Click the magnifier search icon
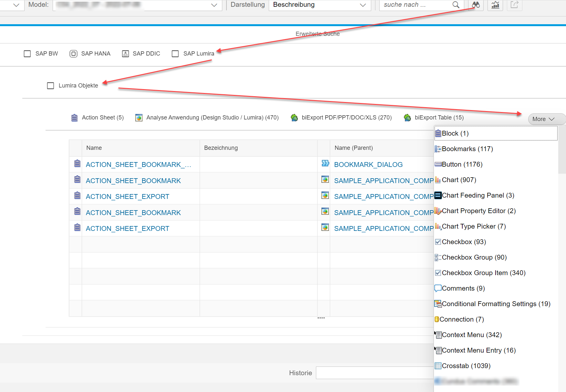 point(456,5)
